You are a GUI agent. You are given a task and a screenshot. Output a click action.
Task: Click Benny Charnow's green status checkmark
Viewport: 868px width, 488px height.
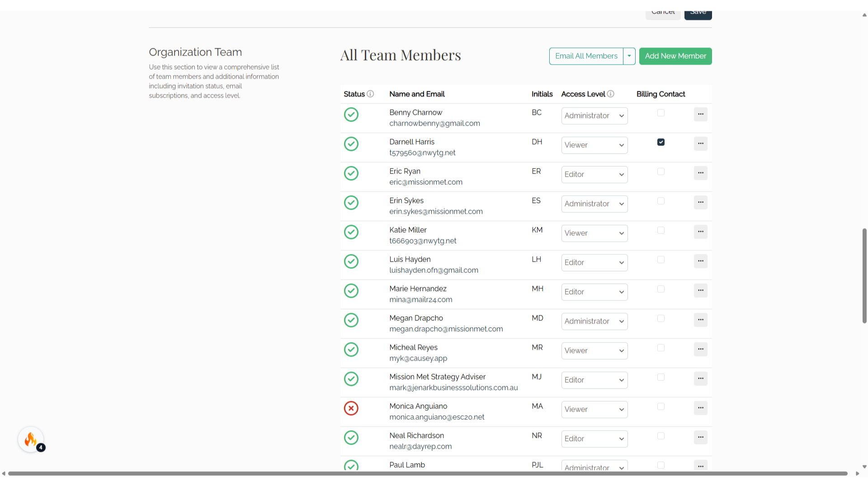pos(351,115)
